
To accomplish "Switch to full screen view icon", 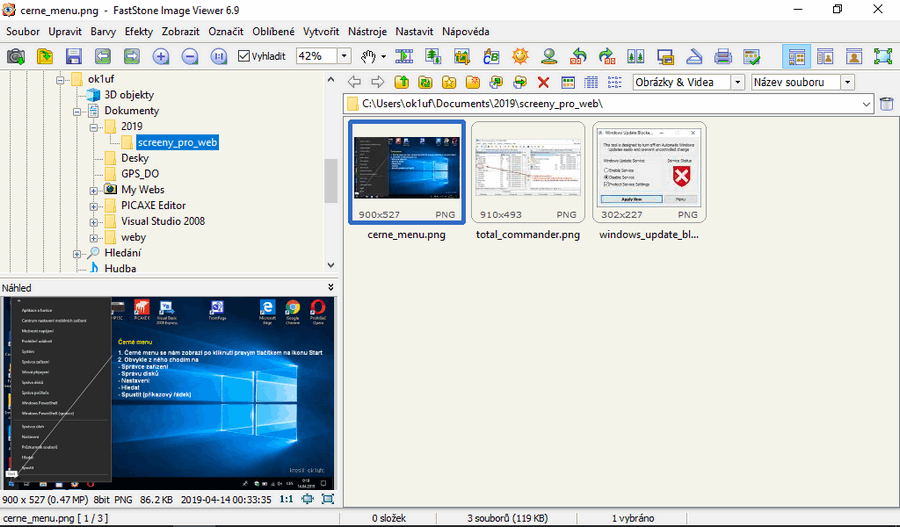I will point(882,56).
